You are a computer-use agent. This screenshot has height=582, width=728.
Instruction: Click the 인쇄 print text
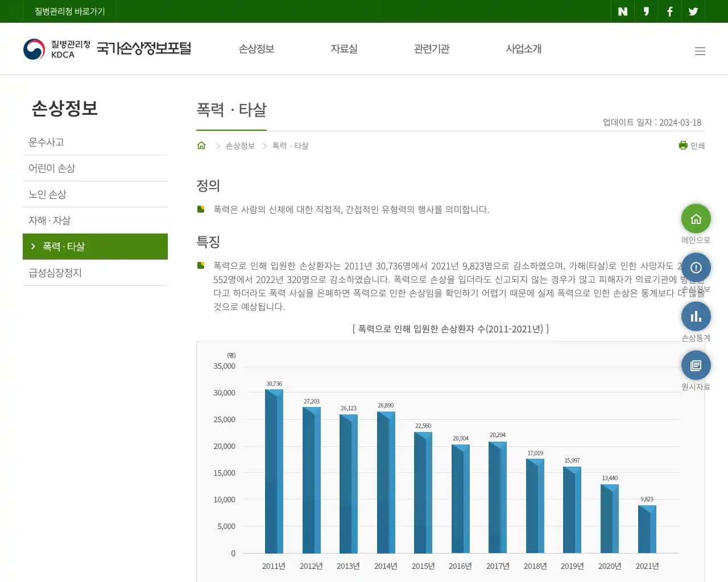[698, 146]
